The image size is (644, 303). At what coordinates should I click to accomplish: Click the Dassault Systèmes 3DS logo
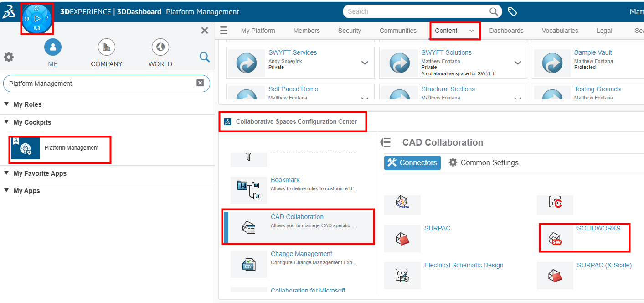tap(10, 12)
